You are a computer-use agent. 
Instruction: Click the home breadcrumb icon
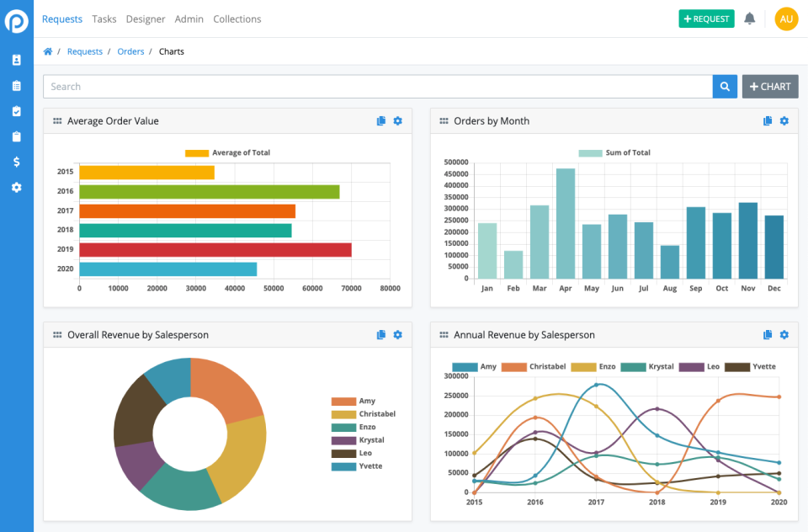click(48, 51)
